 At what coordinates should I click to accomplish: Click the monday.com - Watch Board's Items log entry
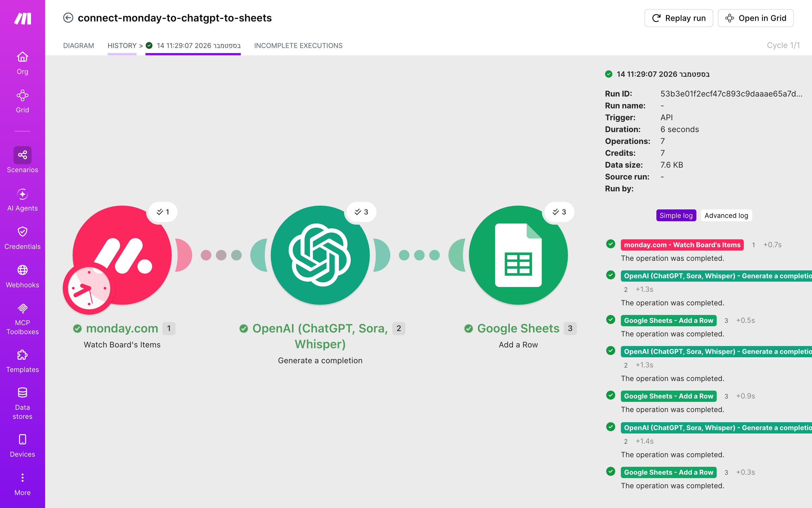tap(682, 245)
